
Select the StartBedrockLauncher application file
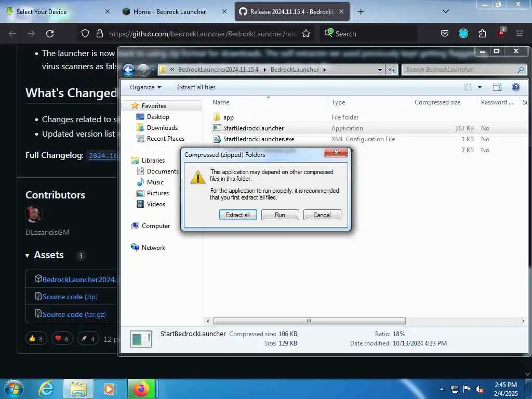(369, 128)
